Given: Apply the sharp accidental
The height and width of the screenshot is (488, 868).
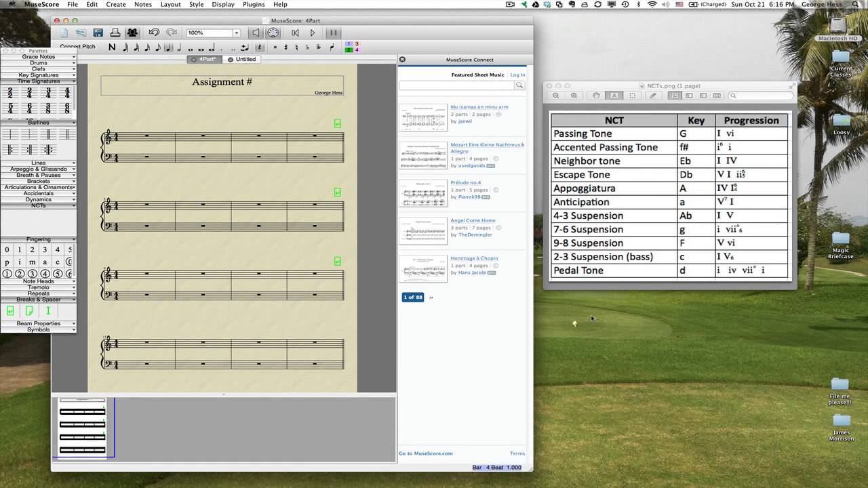Looking at the screenshot, I should (285, 47).
